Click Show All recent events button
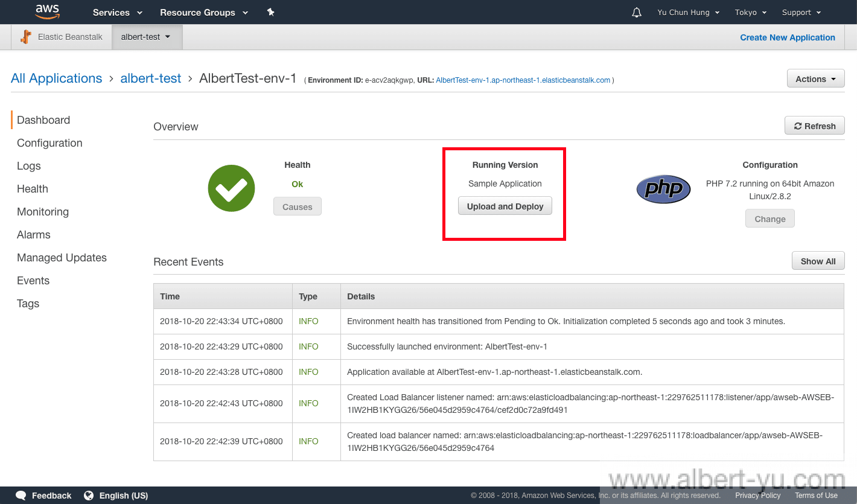 click(818, 261)
